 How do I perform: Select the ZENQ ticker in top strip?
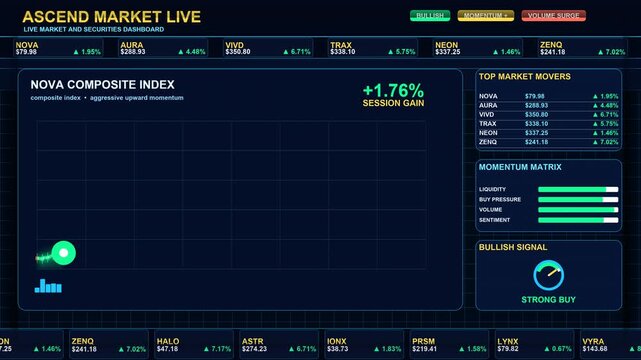(583, 48)
